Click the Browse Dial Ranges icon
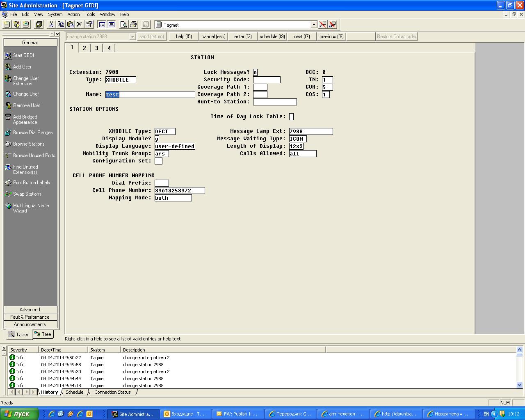This screenshot has width=525, height=420. tap(8, 132)
